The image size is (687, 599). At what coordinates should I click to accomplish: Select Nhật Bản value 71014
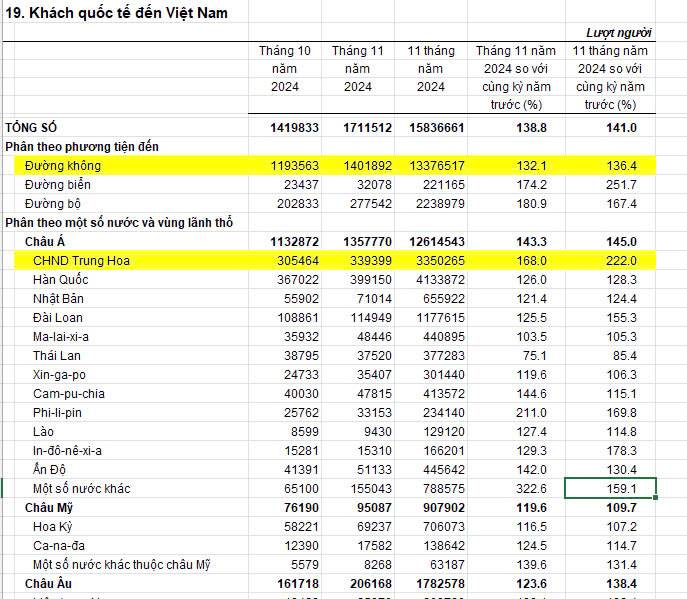click(374, 298)
